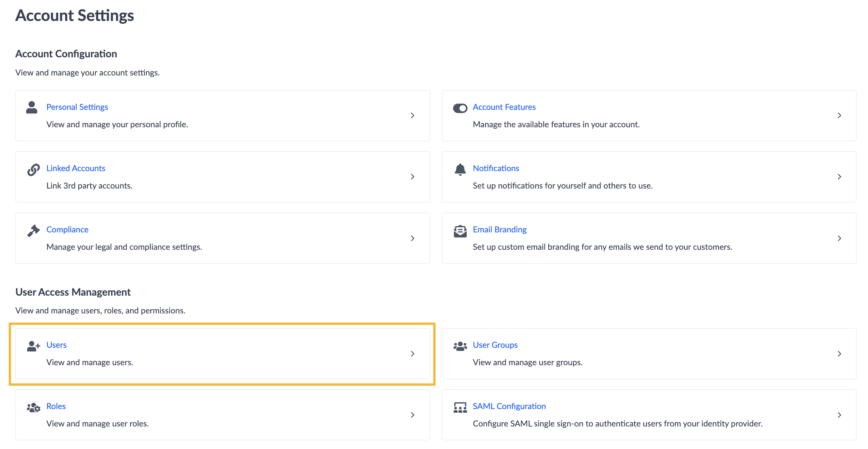Viewport: 868px width, 449px height.
Task: Navigate to the Roles link
Action: (x=56, y=406)
